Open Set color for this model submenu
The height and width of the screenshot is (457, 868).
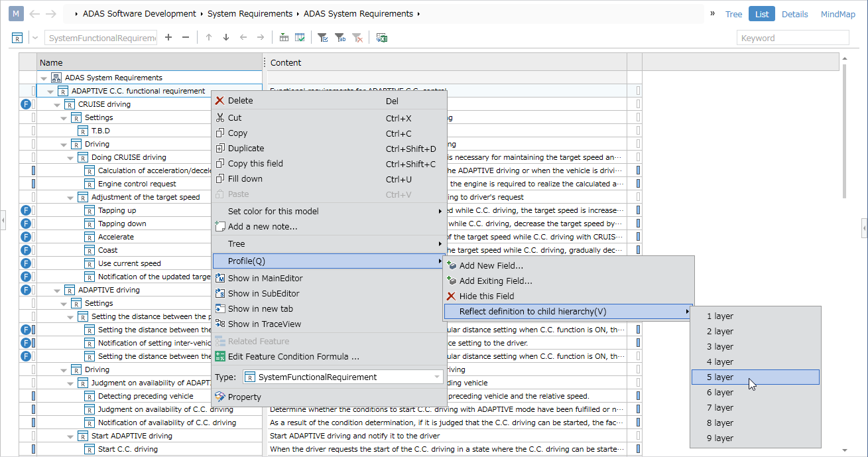(330, 211)
